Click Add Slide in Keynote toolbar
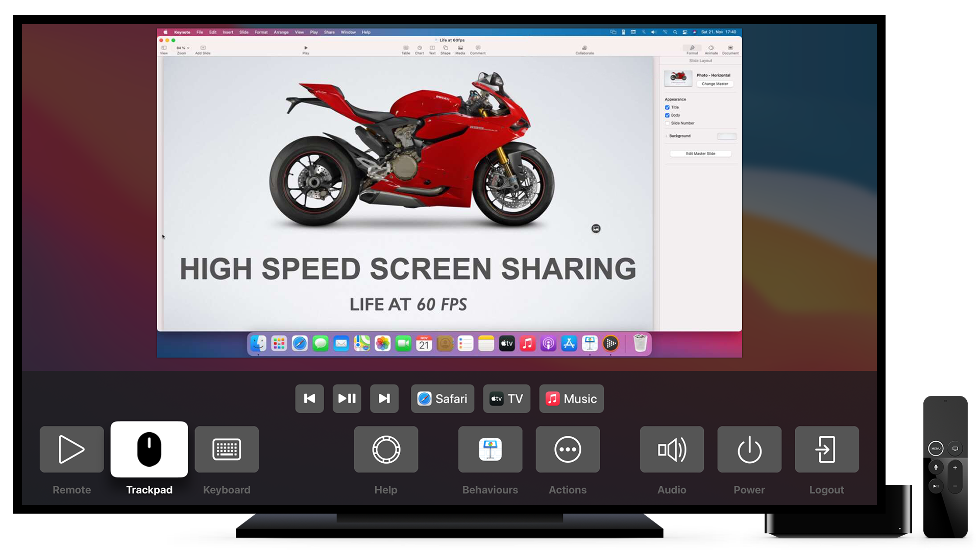 203,49
